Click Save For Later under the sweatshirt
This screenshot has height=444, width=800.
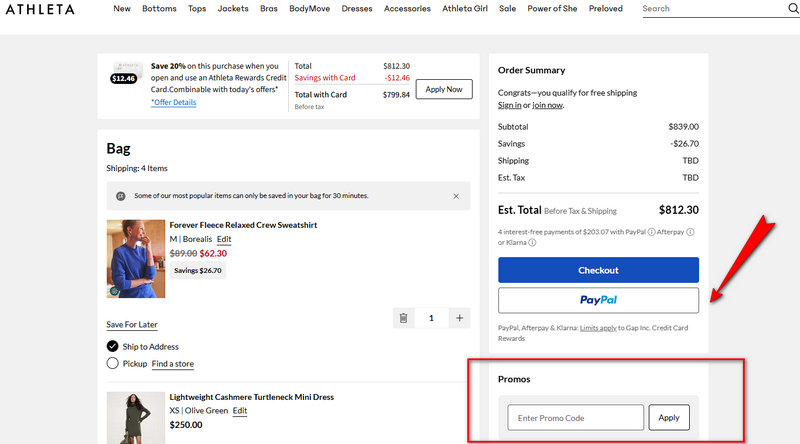click(132, 325)
